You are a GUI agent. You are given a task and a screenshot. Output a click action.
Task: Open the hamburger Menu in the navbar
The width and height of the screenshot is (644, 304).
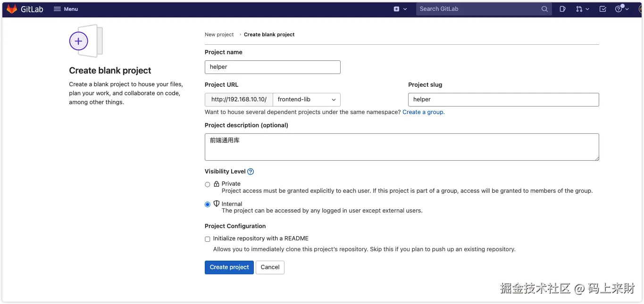(66, 9)
